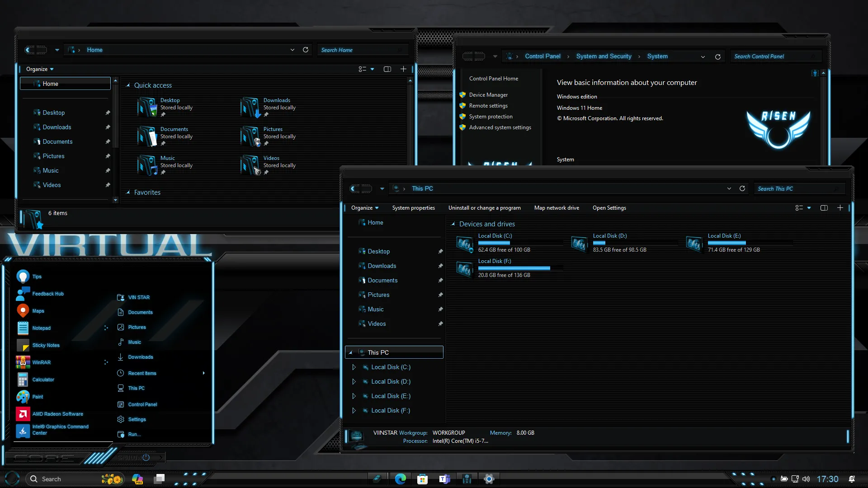This screenshot has width=868, height=488.
Task: Select This PC in navigation tree
Action: (394, 352)
